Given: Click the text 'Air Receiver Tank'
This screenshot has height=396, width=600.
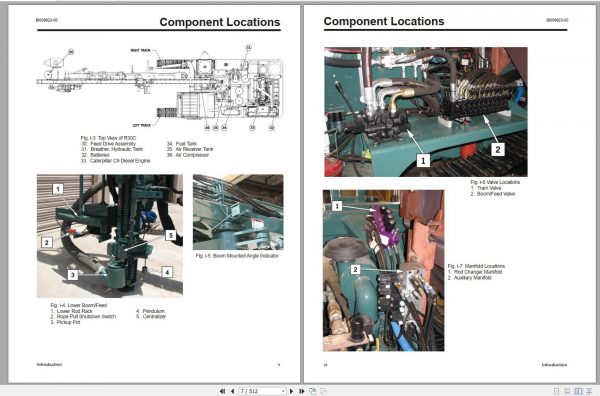Looking at the screenshot, I should click(194, 149).
